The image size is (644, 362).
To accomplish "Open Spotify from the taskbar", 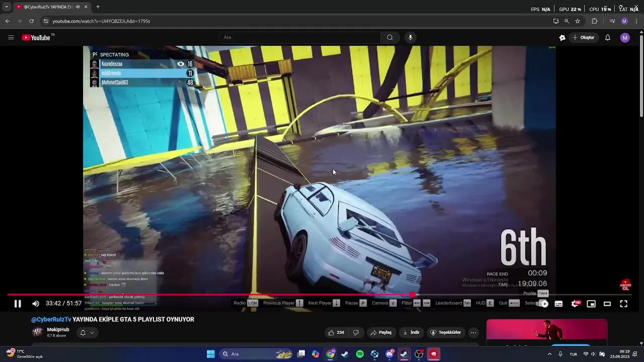I will 360,354.
